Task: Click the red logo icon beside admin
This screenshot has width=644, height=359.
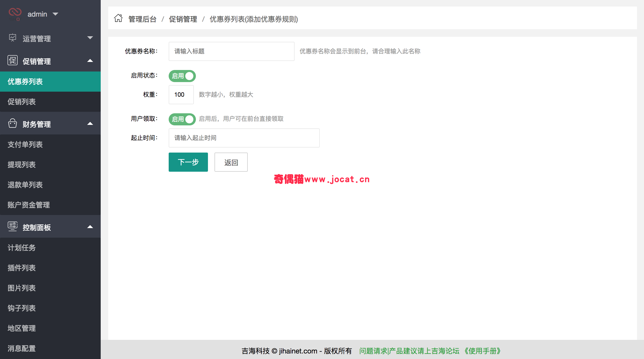Action: pyautogui.click(x=15, y=14)
